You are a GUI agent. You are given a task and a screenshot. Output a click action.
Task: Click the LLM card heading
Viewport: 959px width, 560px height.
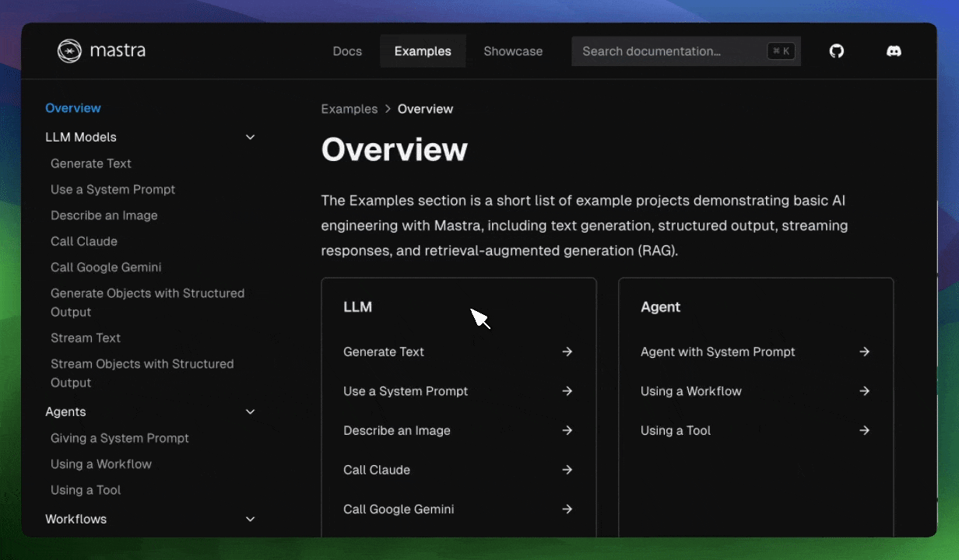(x=358, y=307)
